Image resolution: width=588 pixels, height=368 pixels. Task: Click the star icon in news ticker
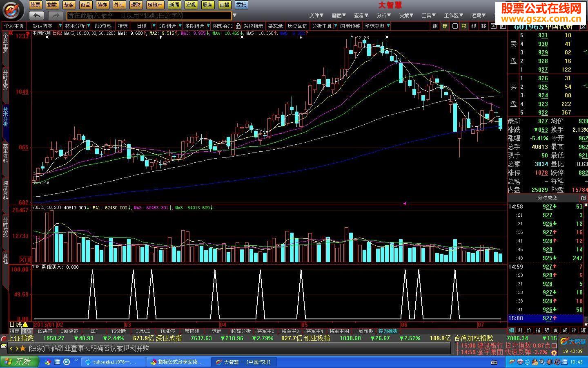point(23,348)
